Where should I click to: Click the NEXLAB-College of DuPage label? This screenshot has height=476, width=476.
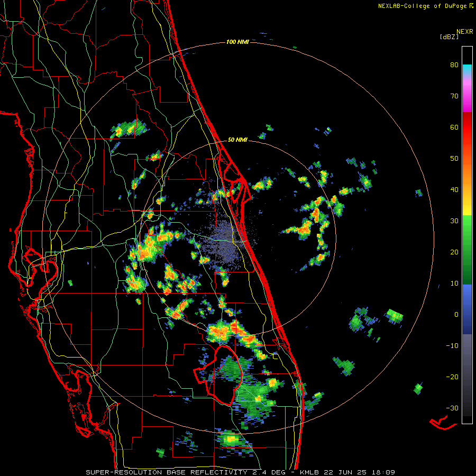click(x=423, y=6)
